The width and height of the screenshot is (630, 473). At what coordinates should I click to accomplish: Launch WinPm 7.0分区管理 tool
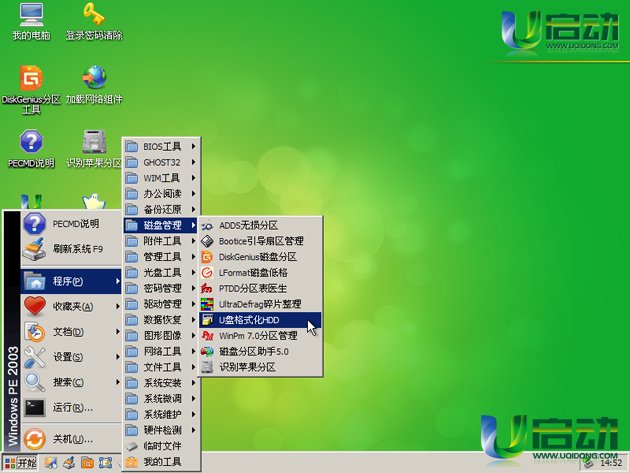click(260, 336)
